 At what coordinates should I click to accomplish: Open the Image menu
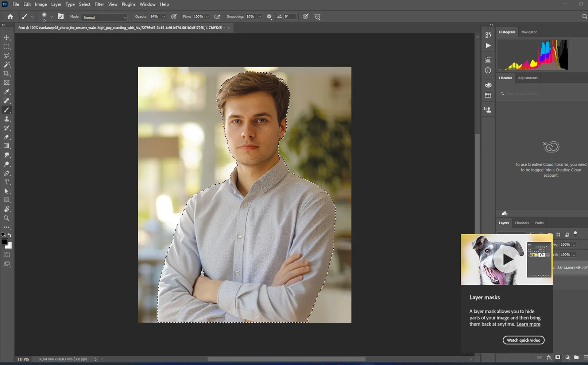[41, 4]
